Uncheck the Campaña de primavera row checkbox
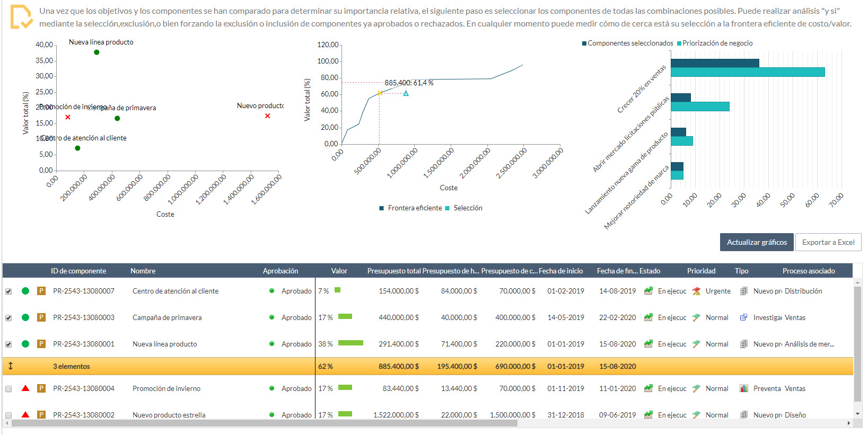 click(x=8, y=318)
